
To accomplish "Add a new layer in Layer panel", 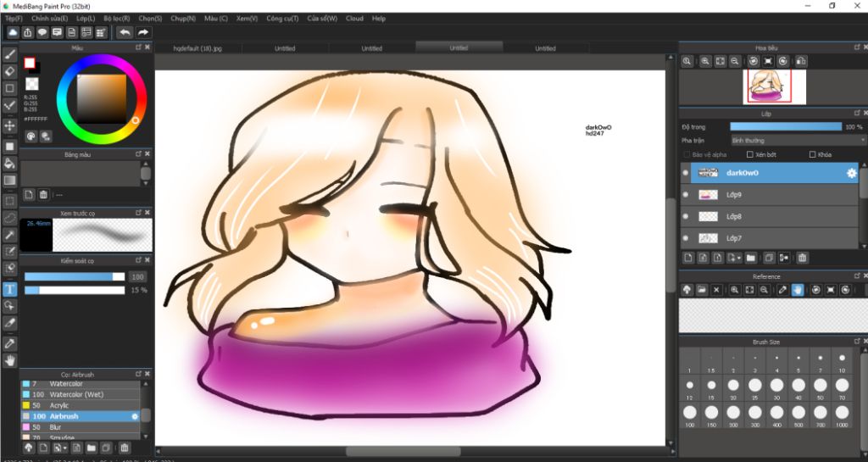I will click(x=688, y=258).
